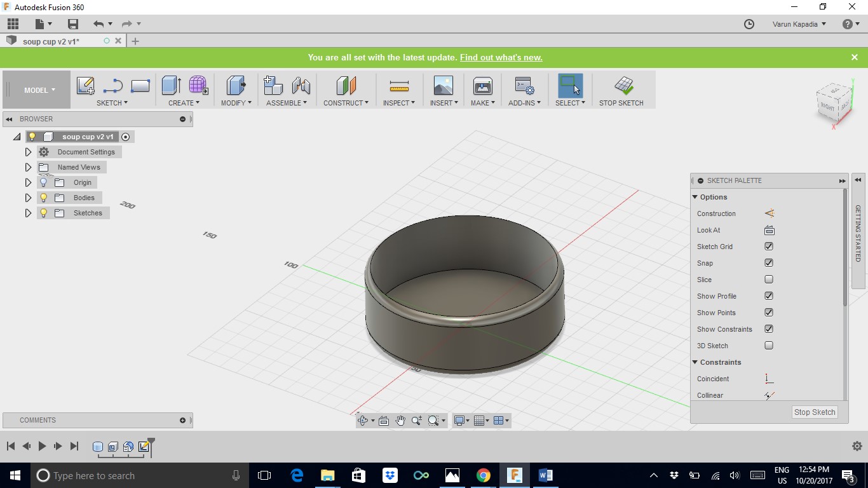The height and width of the screenshot is (488, 868).
Task: Hide Bodies using its lightbulb
Action: click(44, 198)
